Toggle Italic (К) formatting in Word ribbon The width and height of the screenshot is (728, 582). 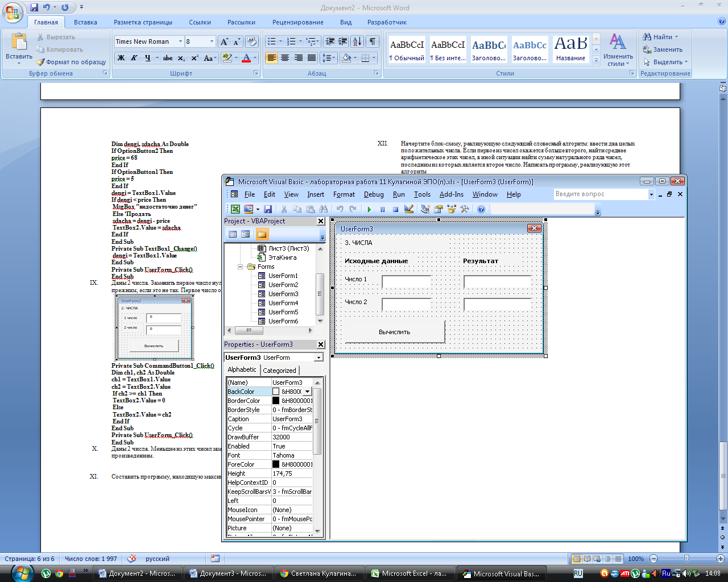(134, 58)
